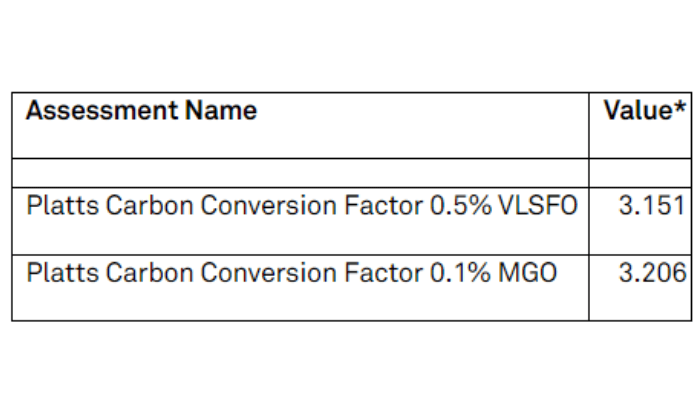The image size is (700, 400).
Task: Click the empty cell below Value*
Action: point(639,172)
